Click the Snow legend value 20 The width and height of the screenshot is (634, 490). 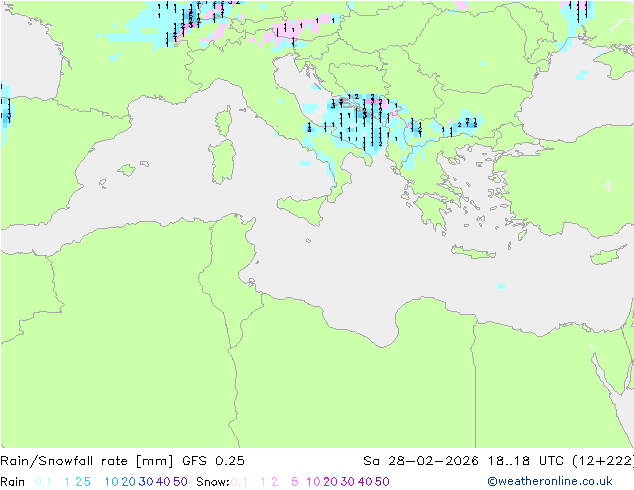click(x=330, y=482)
